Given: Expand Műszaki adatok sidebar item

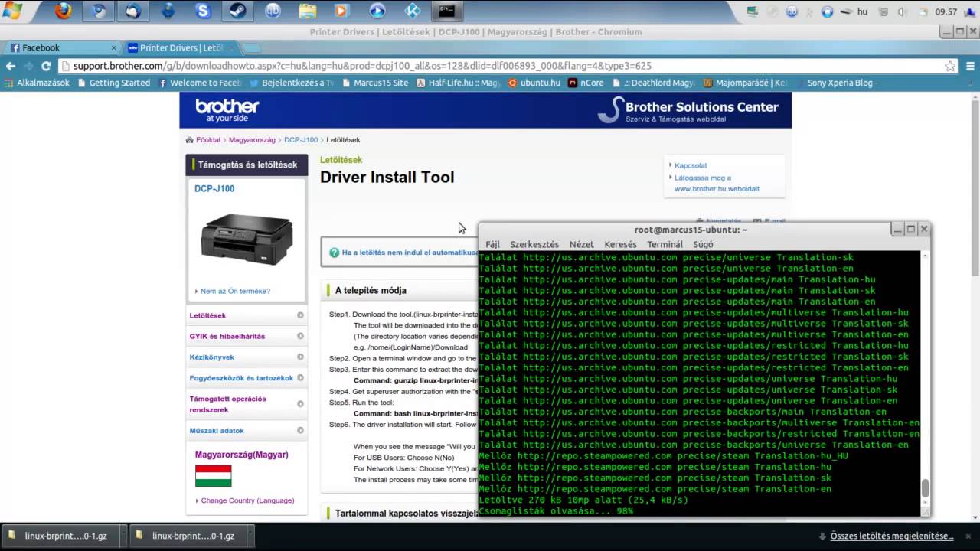Looking at the screenshot, I should click(247, 430).
